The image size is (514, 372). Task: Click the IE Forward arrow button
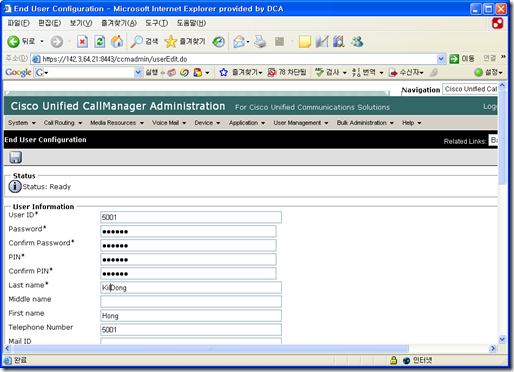click(x=57, y=42)
